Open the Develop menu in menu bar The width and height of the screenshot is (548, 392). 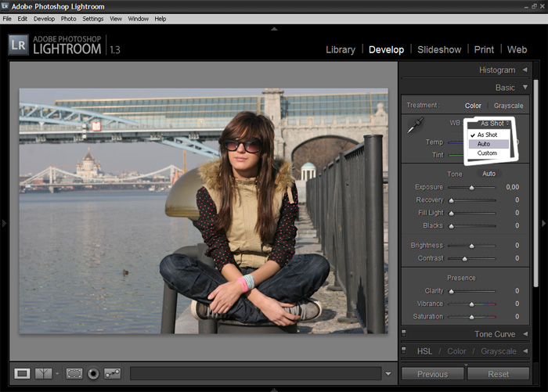click(44, 18)
